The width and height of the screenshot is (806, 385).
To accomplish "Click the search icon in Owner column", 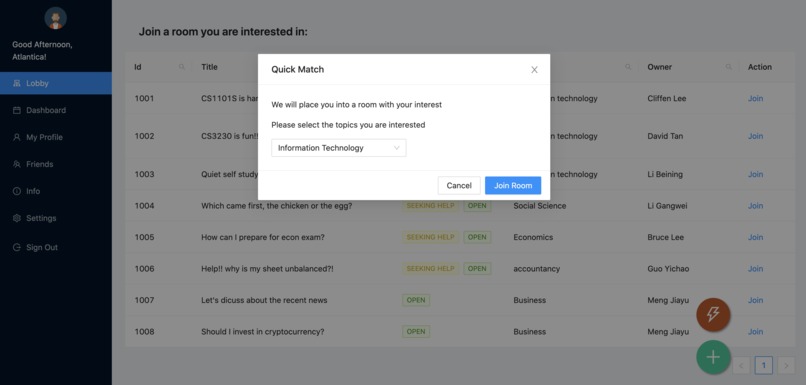I will [x=728, y=67].
